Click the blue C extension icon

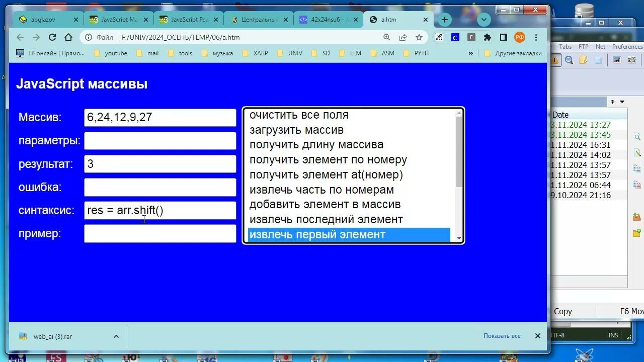pos(455,37)
